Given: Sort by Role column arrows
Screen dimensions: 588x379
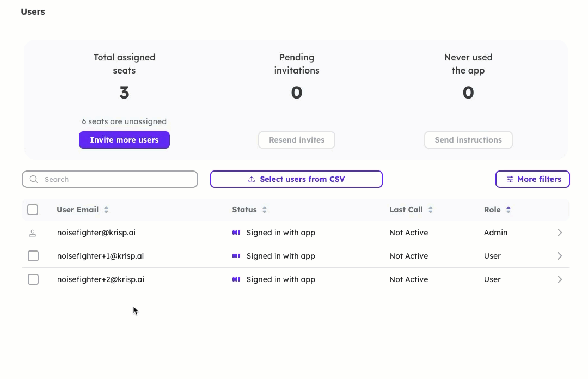Looking at the screenshot, I should 509,210.
